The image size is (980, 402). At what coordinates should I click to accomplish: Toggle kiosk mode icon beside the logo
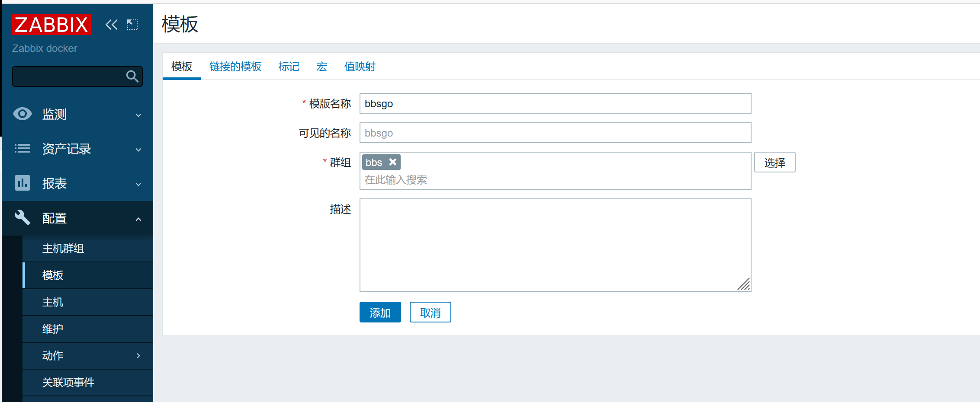click(132, 25)
